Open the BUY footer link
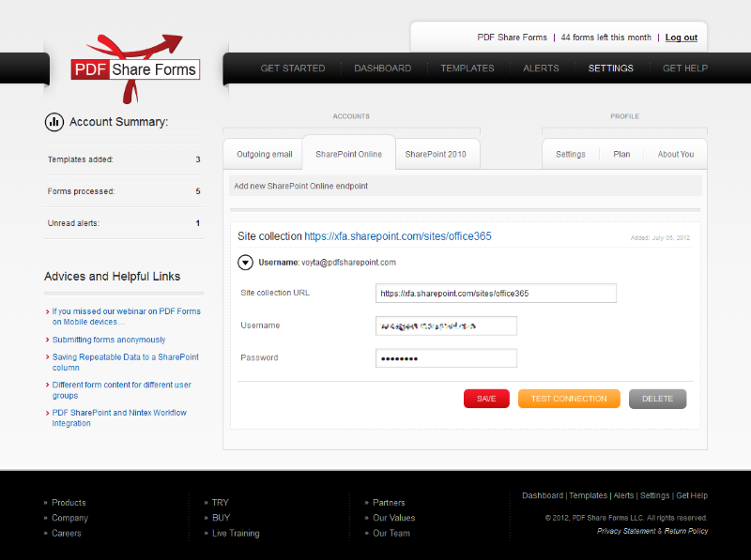 point(221,518)
